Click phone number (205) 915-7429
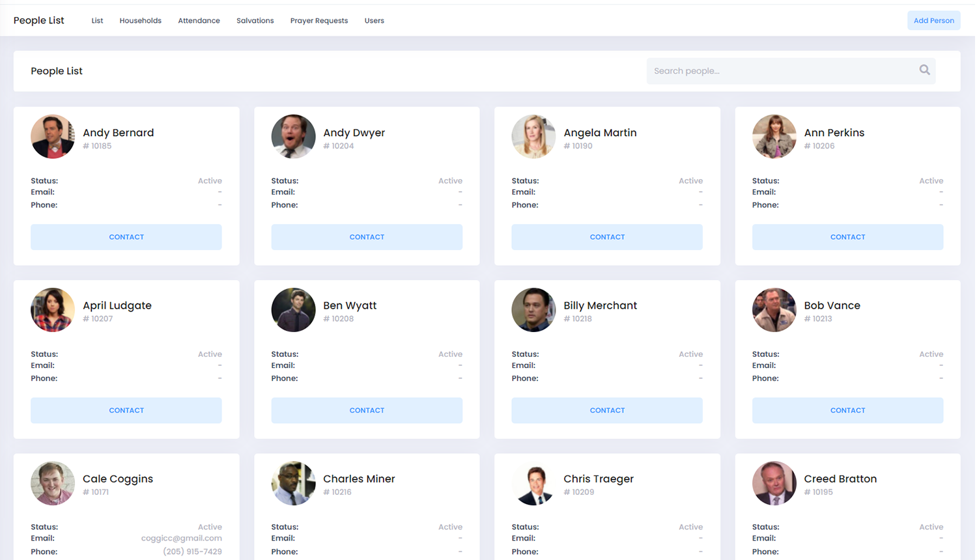Image resolution: width=977 pixels, height=560 pixels. 192,552
